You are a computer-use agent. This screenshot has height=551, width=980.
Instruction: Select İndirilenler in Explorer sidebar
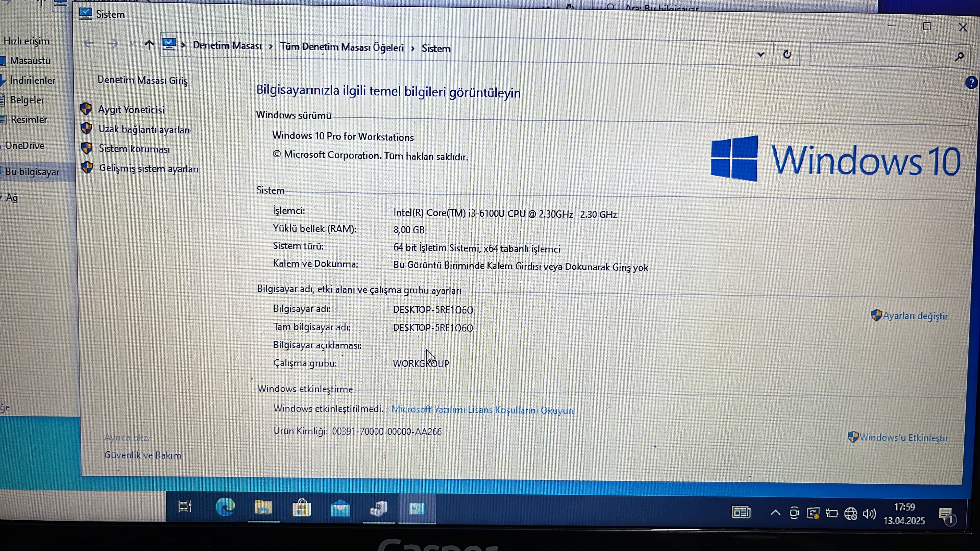(x=32, y=80)
